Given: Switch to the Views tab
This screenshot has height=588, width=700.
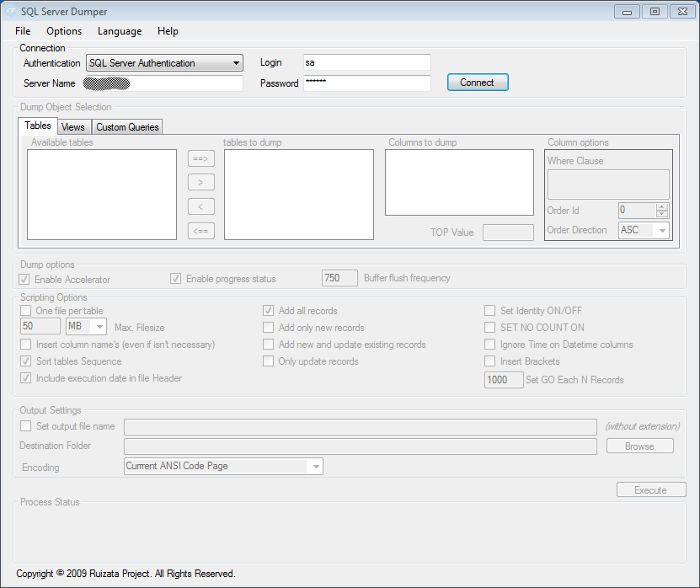Looking at the screenshot, I should tap(73, 126).
